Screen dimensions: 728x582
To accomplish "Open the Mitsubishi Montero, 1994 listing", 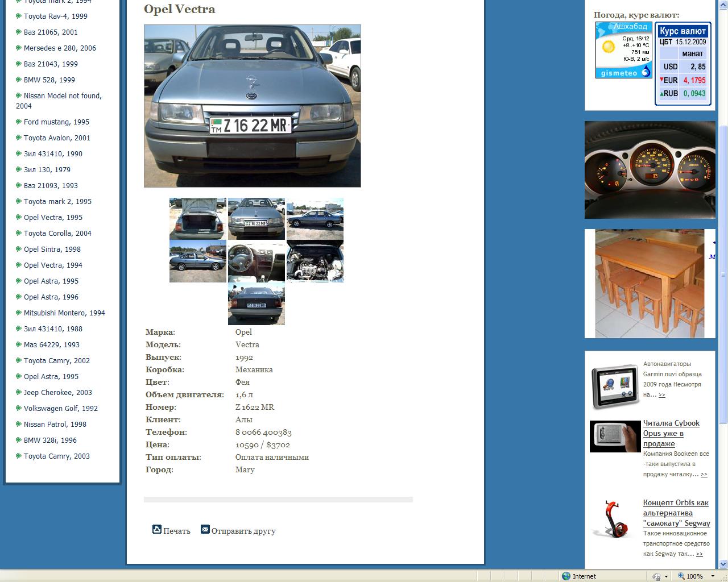I will click(x=64, y=313).
